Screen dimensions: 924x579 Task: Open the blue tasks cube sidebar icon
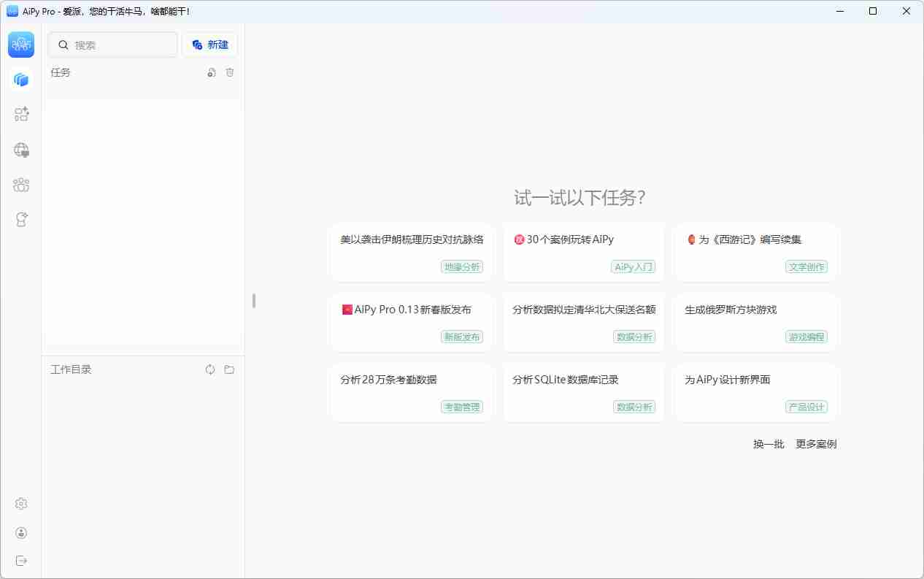tap(21, 80)
